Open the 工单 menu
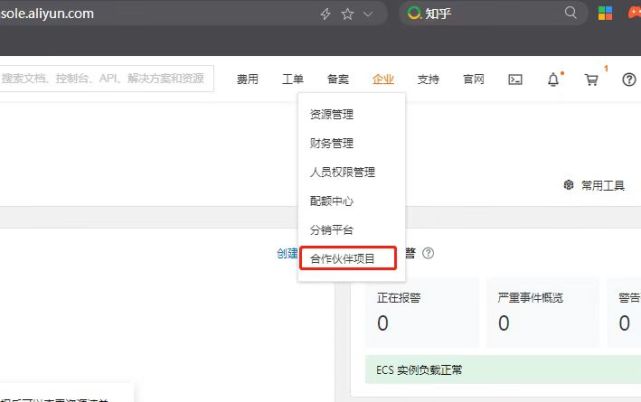Image resolution: width=641 pixels, height=402 pixels. pos(293,79)
